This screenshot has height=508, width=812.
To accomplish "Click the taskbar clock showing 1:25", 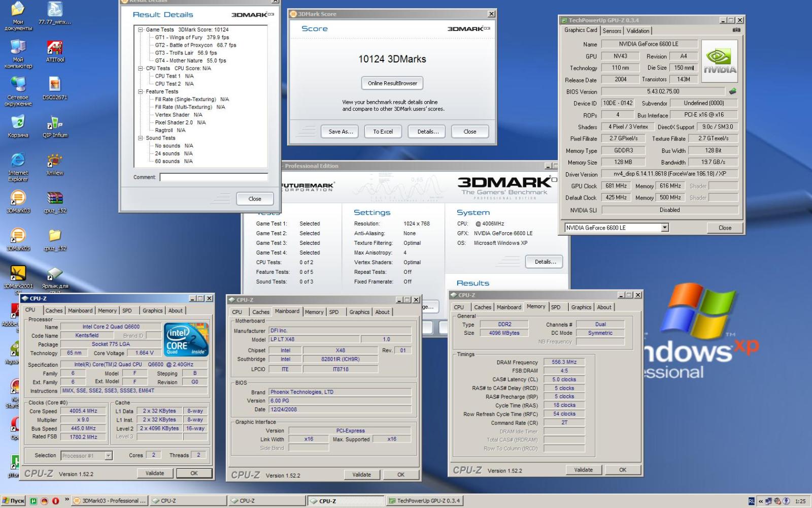I will [x=800, y=501].
